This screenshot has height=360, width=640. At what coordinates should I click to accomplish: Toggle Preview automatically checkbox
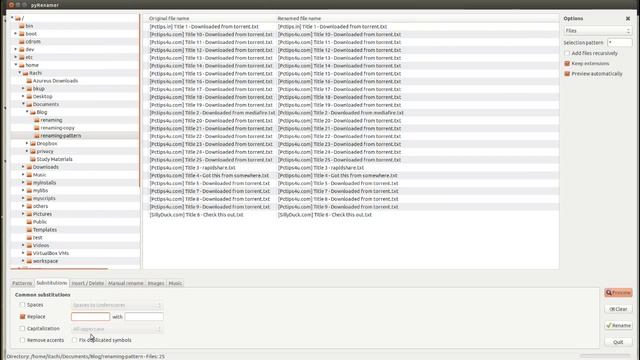567,74
